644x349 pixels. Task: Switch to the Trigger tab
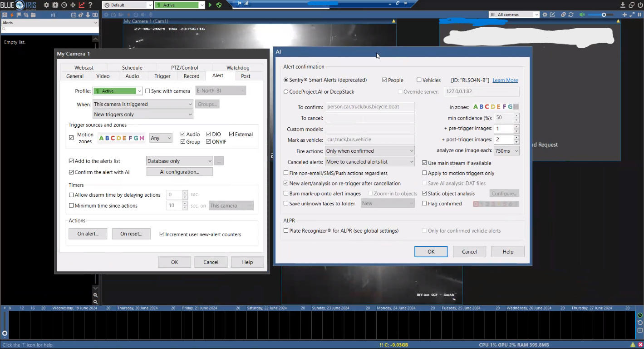[x=162, y=76]
